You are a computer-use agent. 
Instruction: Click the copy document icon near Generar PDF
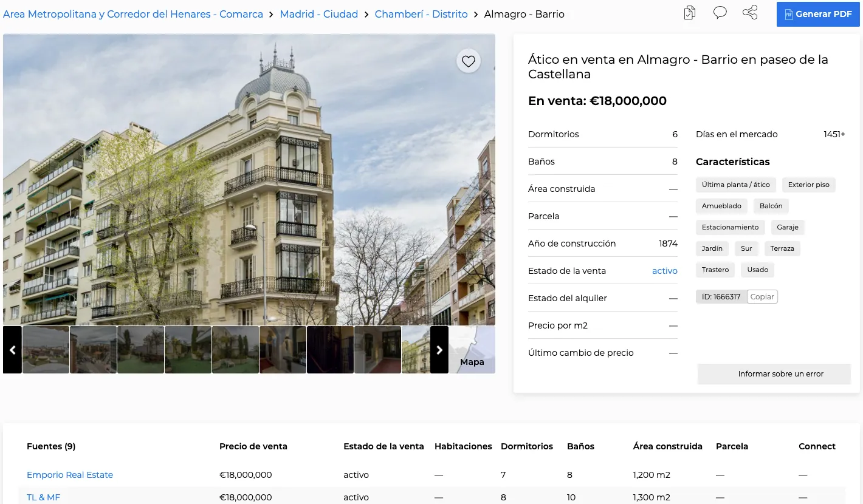[689, 13]
